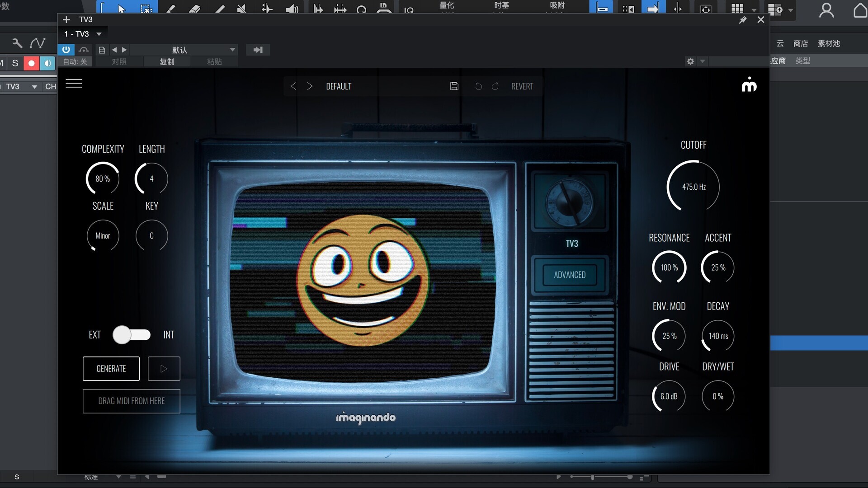This screenshot has height=488, width=868.
Task: Solo the TV3 track
Action: [x=15, y=63]
